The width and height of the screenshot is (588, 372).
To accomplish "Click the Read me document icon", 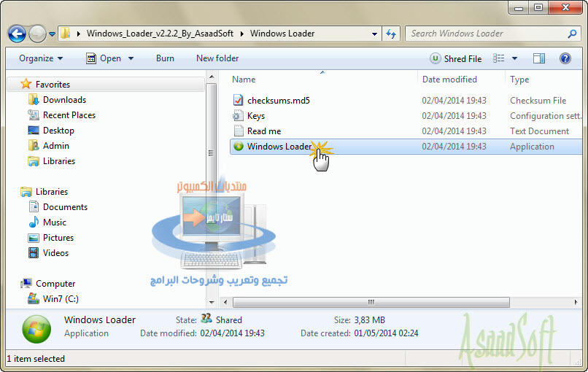I will point(239,131).
